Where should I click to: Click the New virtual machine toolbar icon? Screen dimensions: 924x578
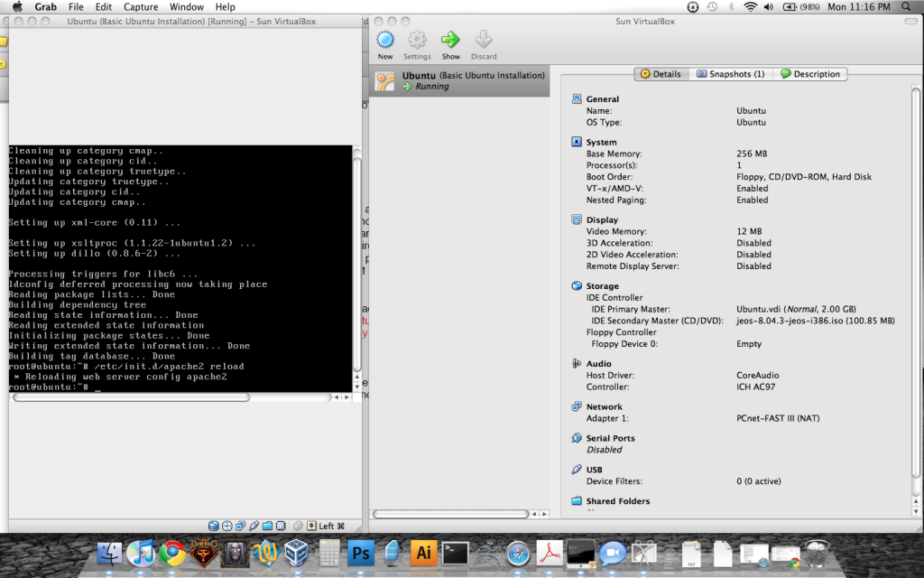[384, 40]
